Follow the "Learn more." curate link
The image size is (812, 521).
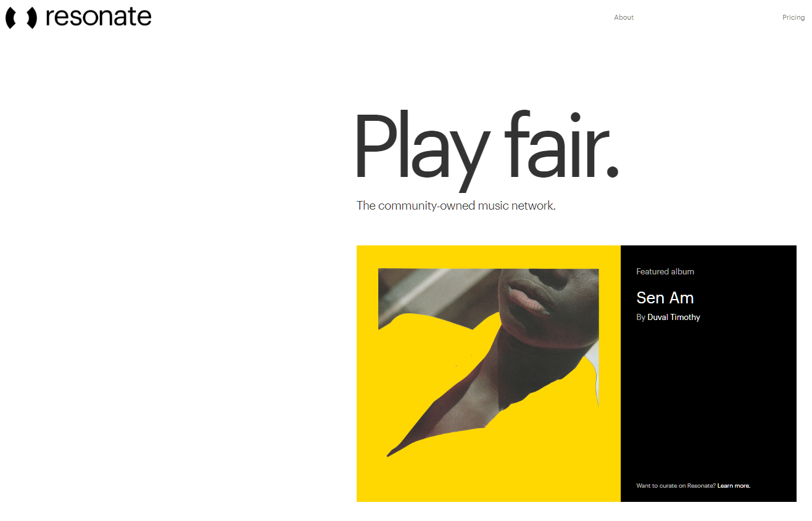tap(734, 486)
